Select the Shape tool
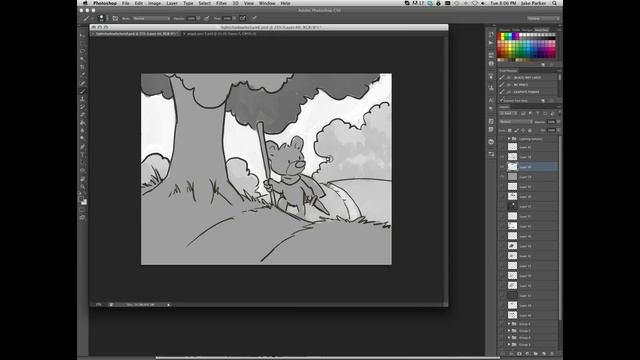Screen dimensions: 640x360 pos(83,170)
